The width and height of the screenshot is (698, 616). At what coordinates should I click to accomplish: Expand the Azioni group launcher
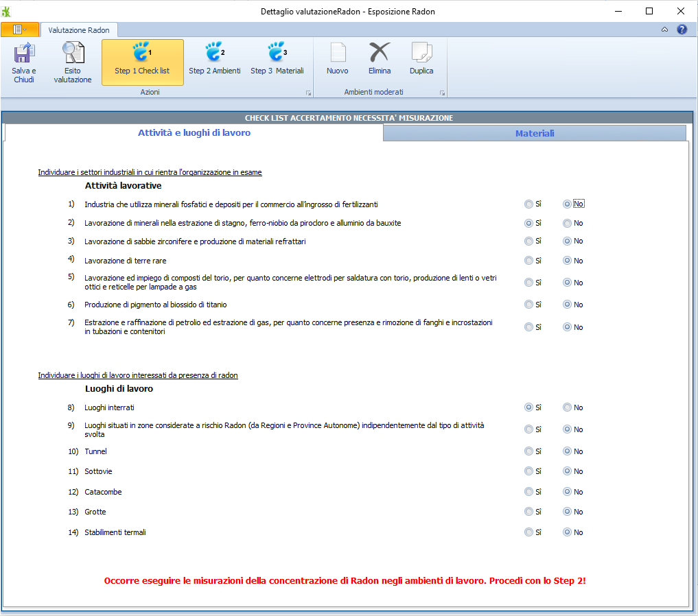coord(308,93)
